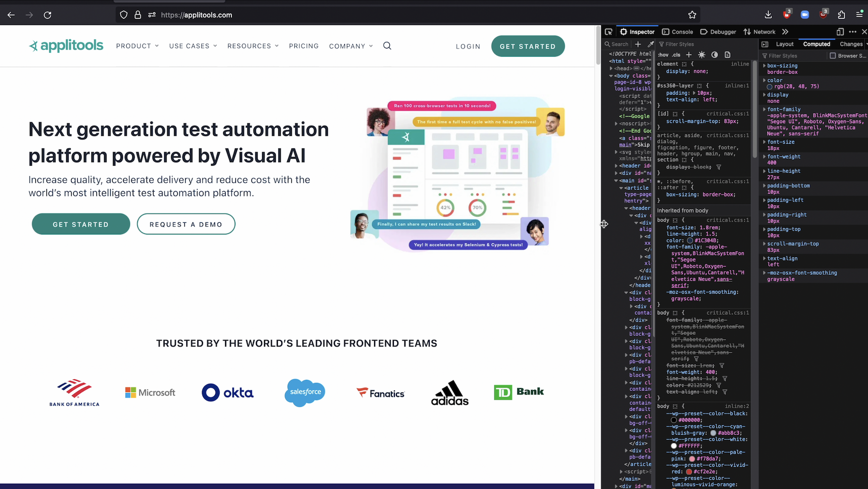
Task: Create new node with plus icon
Action: coord(638,44)
